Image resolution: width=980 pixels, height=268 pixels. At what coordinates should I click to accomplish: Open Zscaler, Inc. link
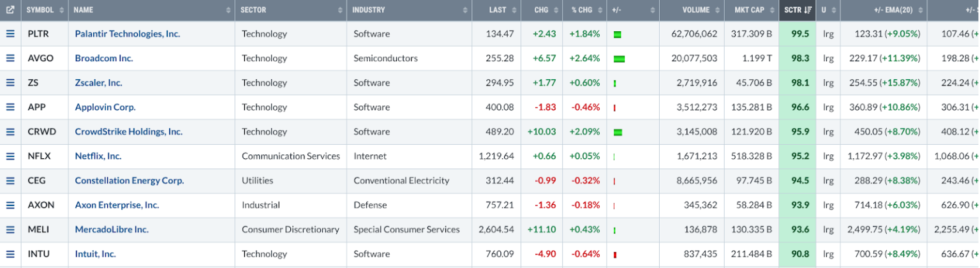click(x=98, y=83)
